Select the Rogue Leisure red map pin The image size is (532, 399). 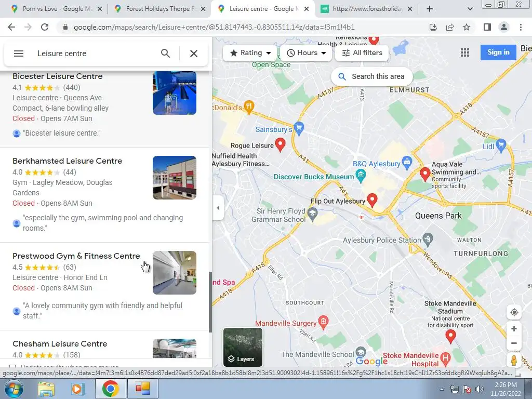[280, 144]
